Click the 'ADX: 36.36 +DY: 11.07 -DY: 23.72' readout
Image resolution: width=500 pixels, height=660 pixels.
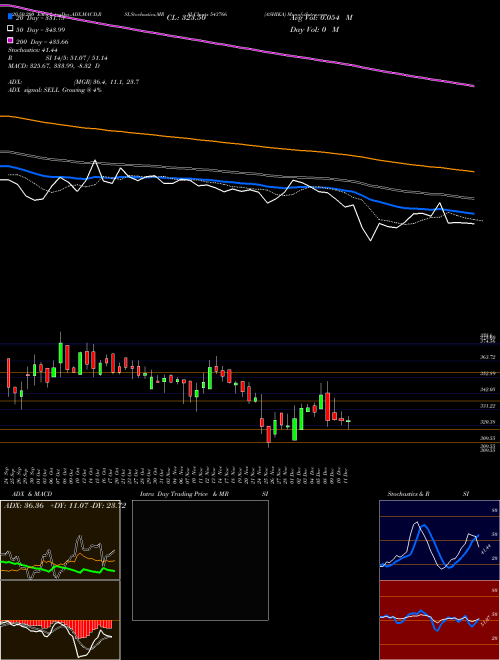pyautogui.click(x=65, y=506)
